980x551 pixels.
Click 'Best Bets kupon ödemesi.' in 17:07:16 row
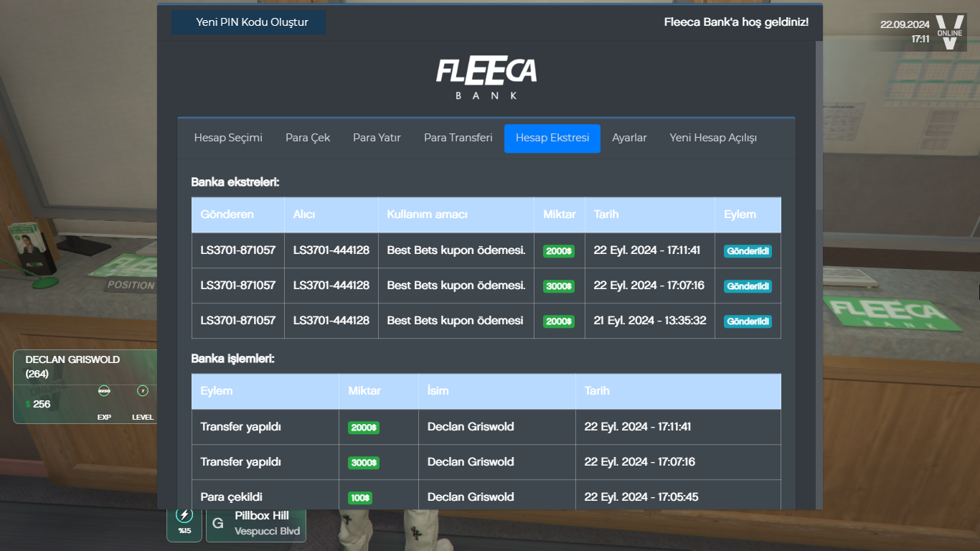(456, 286)
